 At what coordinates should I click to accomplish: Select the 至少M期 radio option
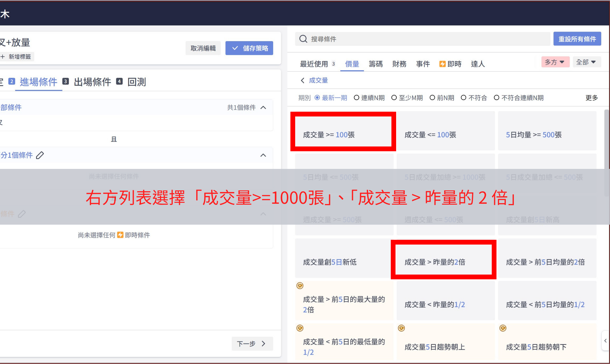[x=394, y=98]
